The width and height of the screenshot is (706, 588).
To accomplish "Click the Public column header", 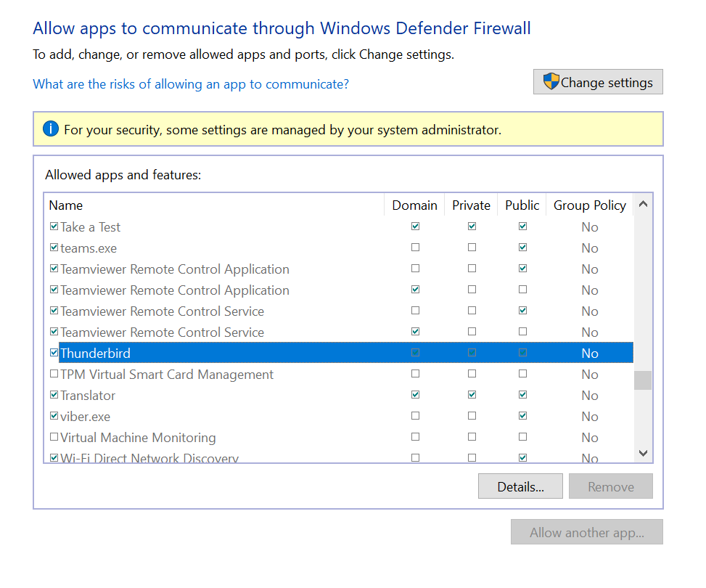I will [x=522, y=205].
